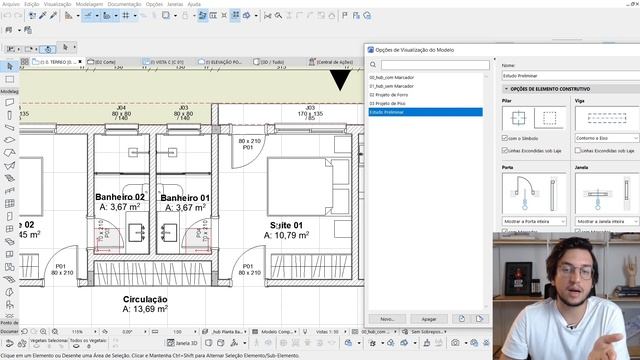Screen dimensions: 640x360
Task: Click the Nome field 'Estudo Preliminar'
Action: [571, 76]
